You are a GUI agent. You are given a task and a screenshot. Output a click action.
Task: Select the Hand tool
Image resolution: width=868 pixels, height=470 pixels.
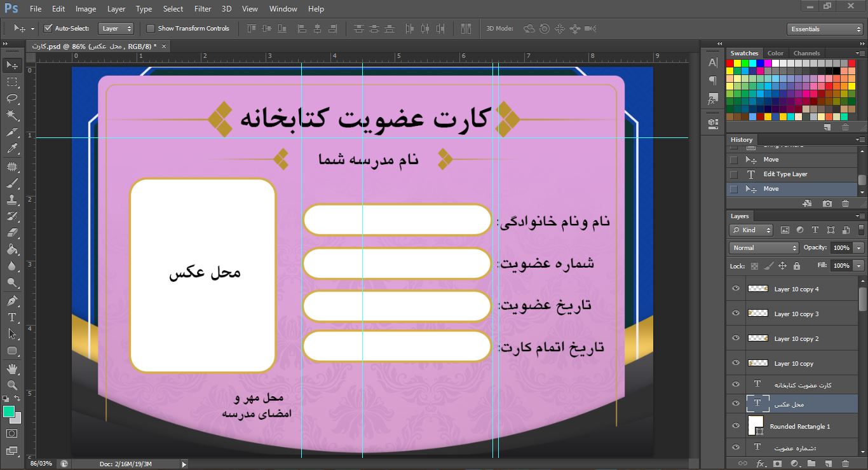pos(12,369)
